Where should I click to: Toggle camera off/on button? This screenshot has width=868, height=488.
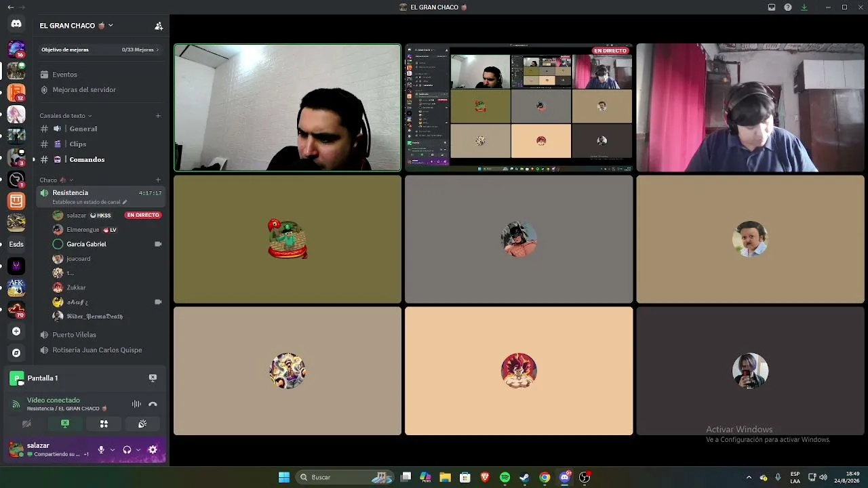(x=26, y=424)
